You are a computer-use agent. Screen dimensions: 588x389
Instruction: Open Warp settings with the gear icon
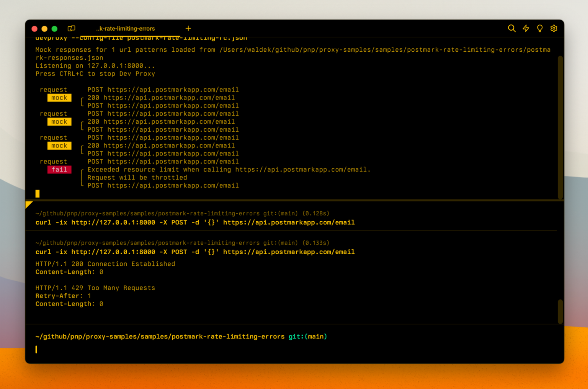click(554, 28)
